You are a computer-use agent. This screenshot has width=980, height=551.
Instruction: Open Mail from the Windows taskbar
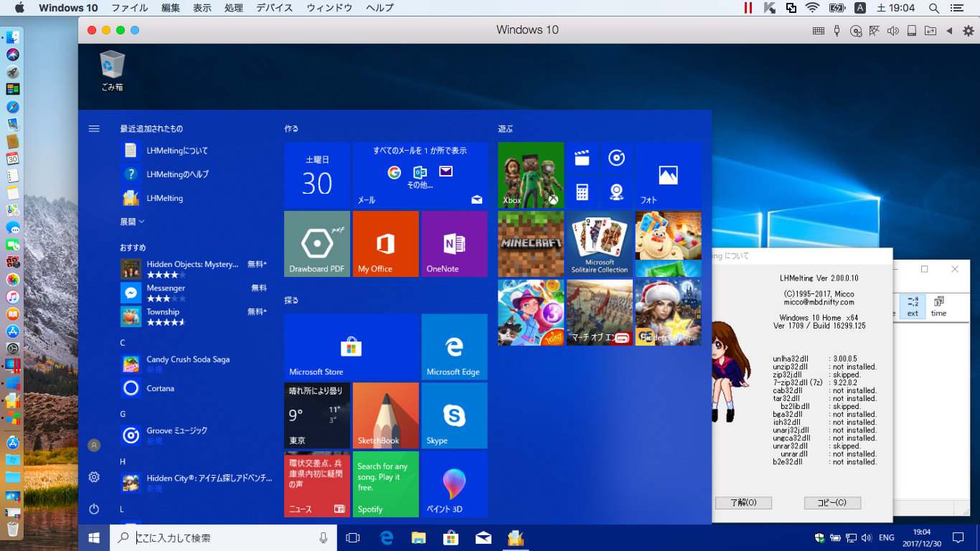483,537
